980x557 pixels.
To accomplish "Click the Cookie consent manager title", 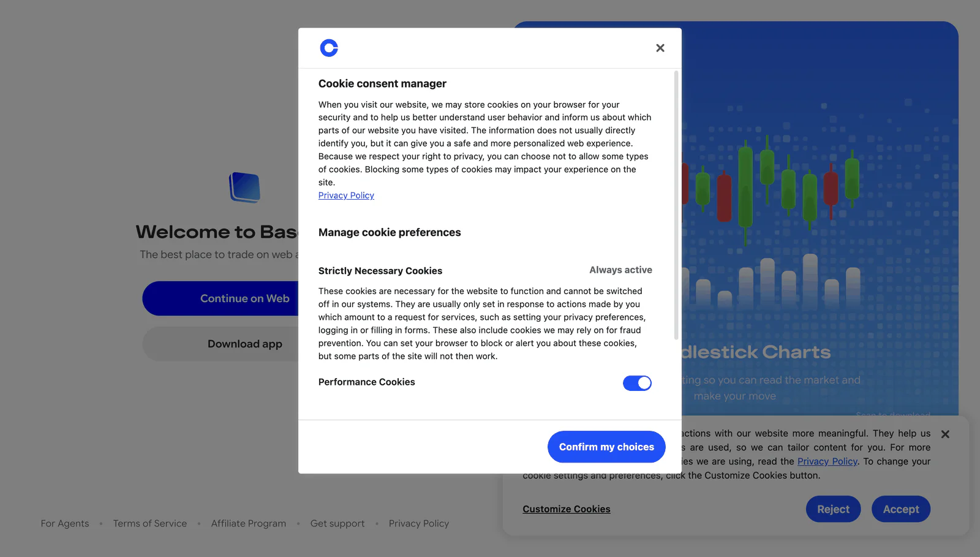I will [x=382, y=83].
